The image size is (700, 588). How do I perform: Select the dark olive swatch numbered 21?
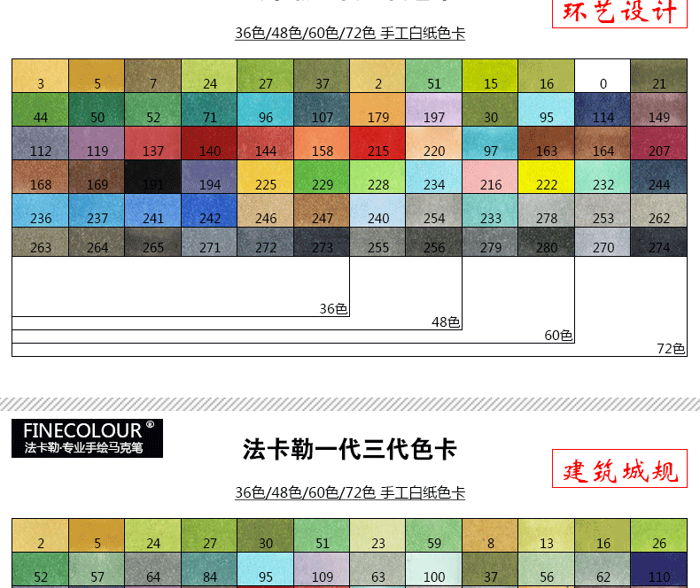[x=659, y=76]
